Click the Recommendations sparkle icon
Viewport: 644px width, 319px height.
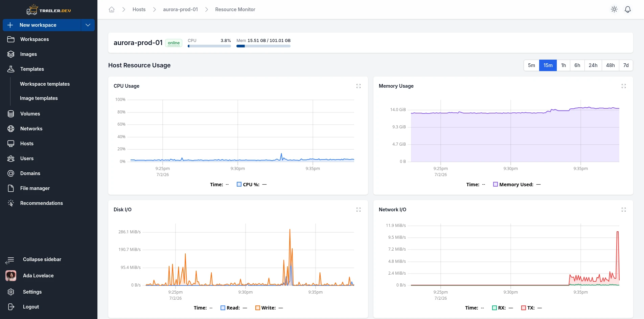11,203
